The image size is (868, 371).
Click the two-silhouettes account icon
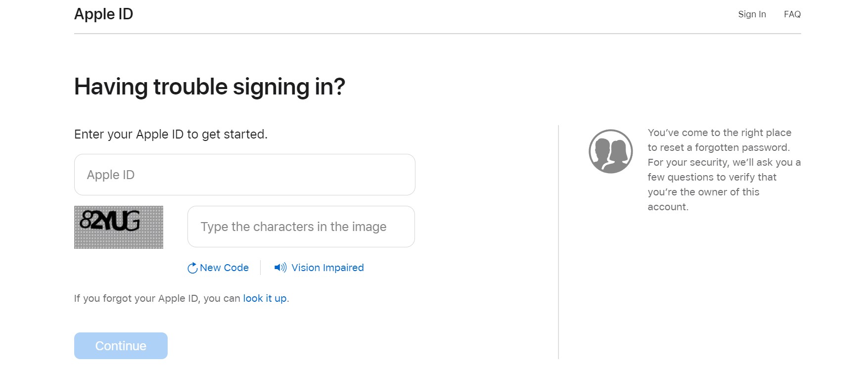tap(610, 150)
